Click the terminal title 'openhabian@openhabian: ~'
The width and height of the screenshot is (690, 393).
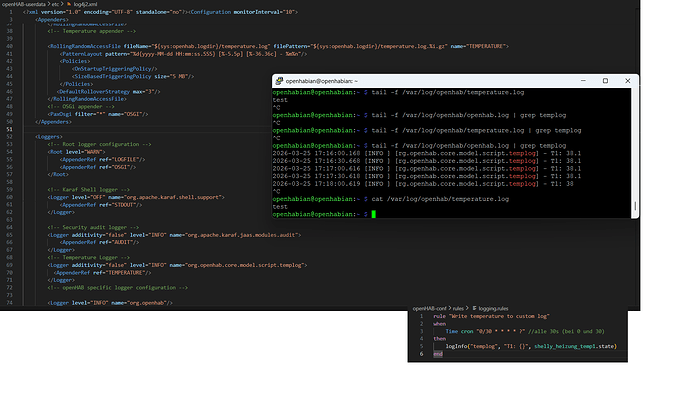click(322, 81)
